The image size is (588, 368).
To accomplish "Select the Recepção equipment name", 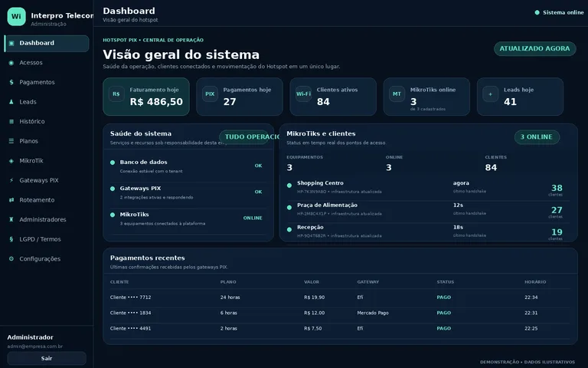I will click(x=310, y=228).
